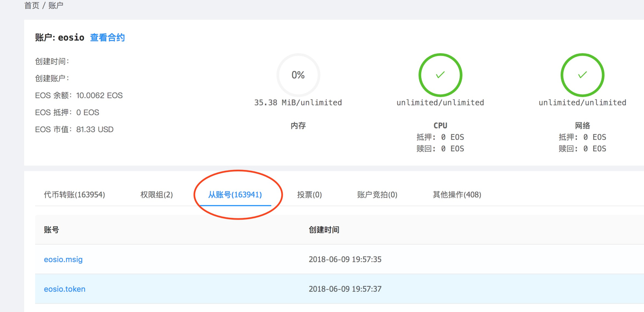Open the 查看合约 contract link
The width and height of the screenshot is (644, 312).
107,38
